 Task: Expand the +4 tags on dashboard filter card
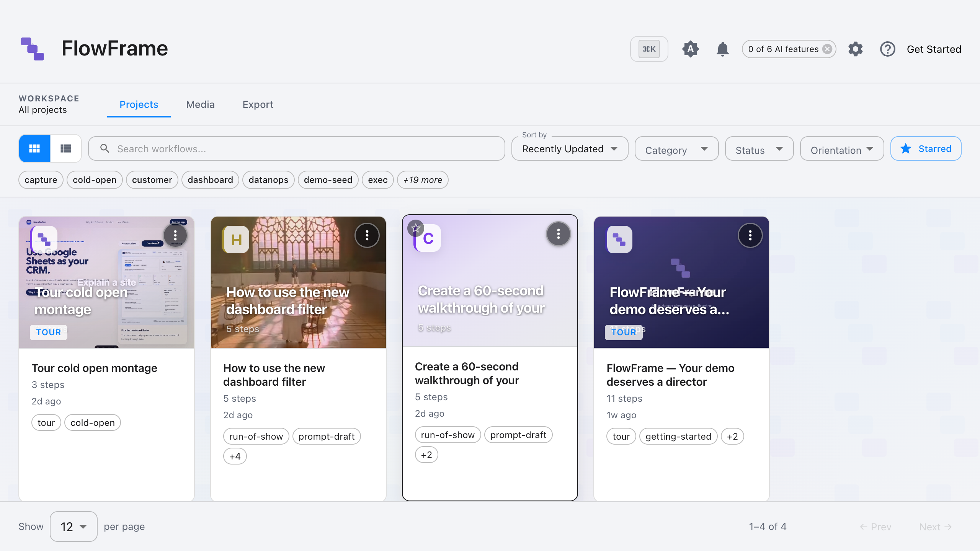point(235,456)
